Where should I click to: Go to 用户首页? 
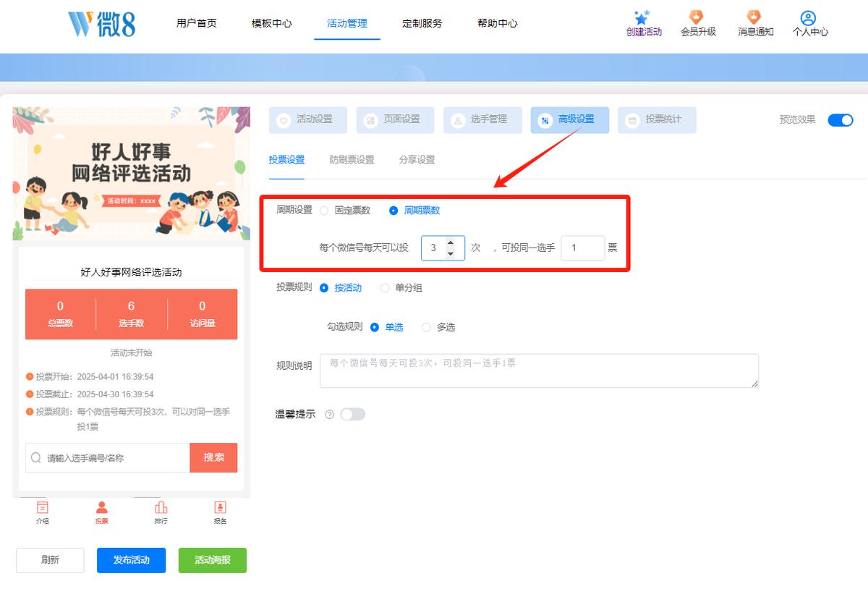tap(197, 23)
